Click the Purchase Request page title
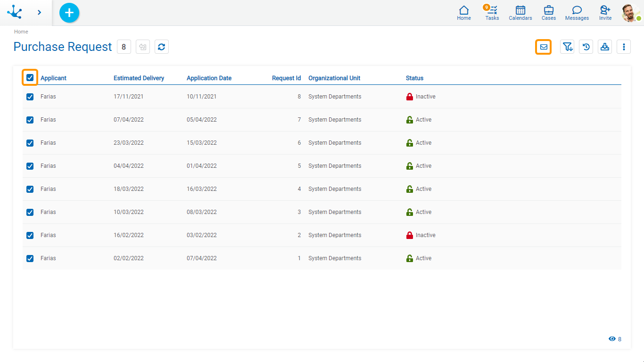The height and width of the screenshot is (362, 644). (x=63, y=47)
